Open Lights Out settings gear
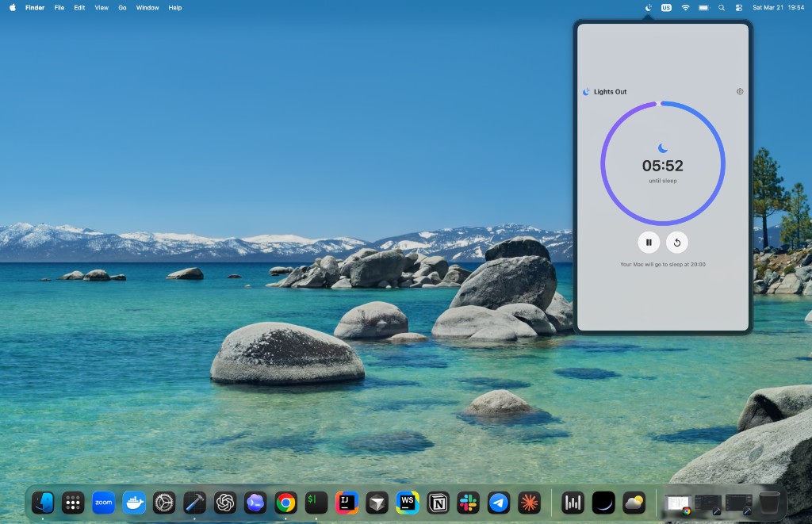812x524 pixels. click(x=740, y=92)
